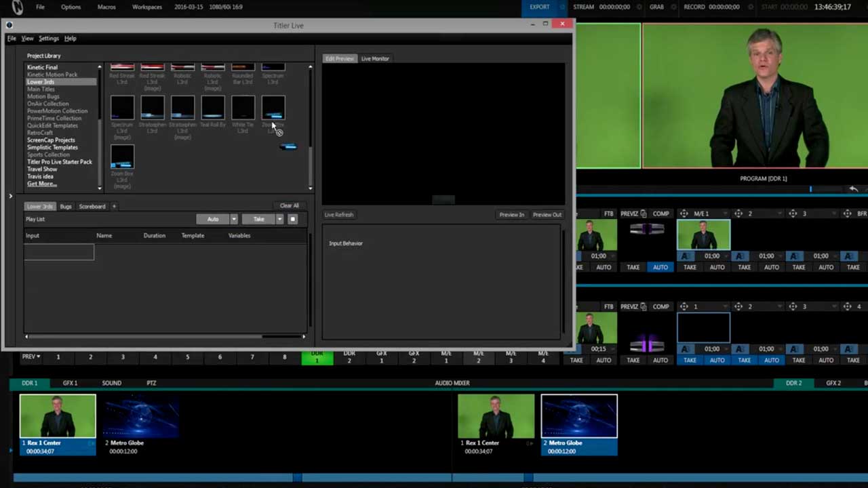Open the Settings menu in Titler Live
868x488 pixels.
click(48, 39)
